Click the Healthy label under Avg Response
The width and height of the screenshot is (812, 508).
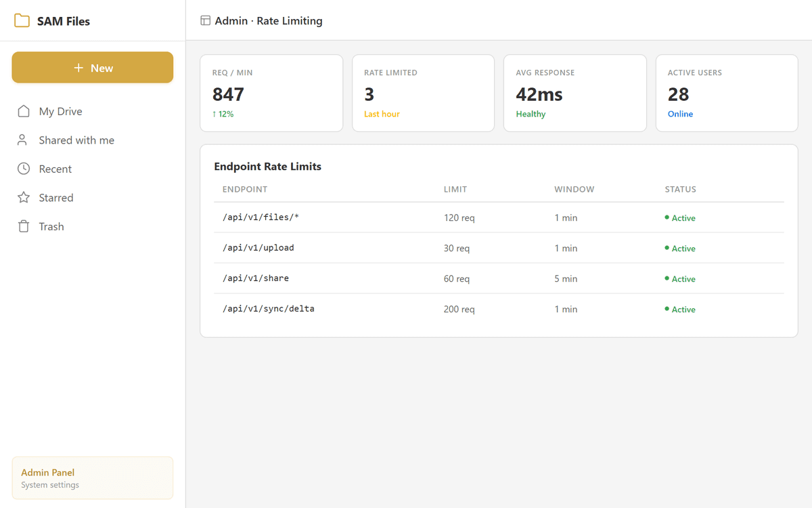(531, 114)
